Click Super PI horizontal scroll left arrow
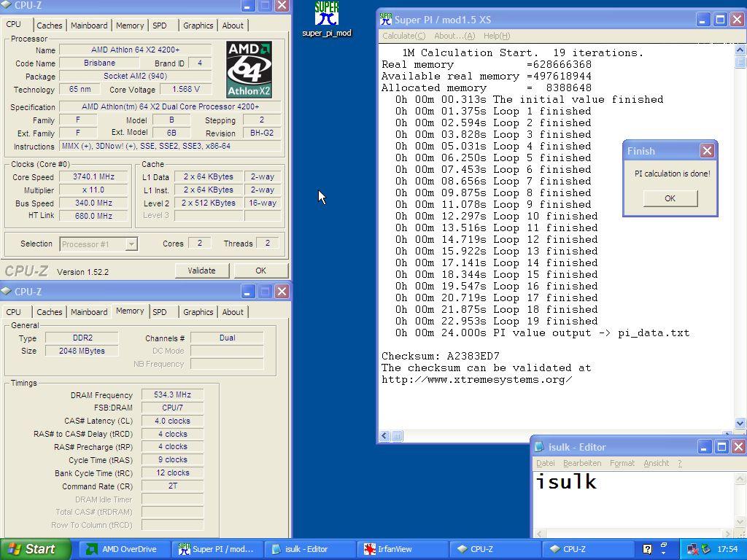Viewport: 747px width, 560px height. click(x=385, y=436)
